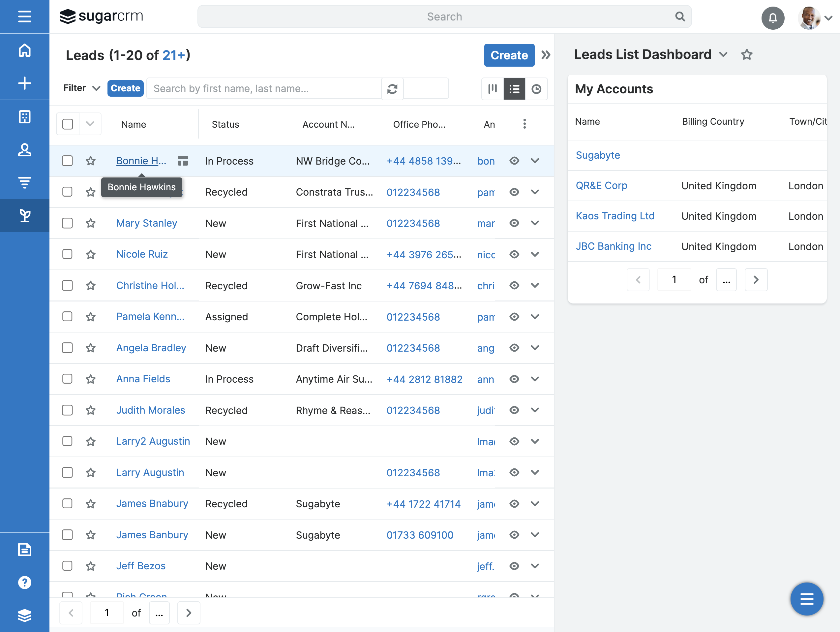
Task: Click the large blue Create button
Action: coord(509,55)
